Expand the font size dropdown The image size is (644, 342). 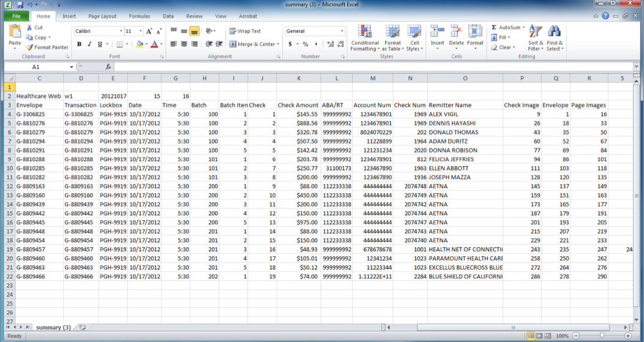coord(140,31)
